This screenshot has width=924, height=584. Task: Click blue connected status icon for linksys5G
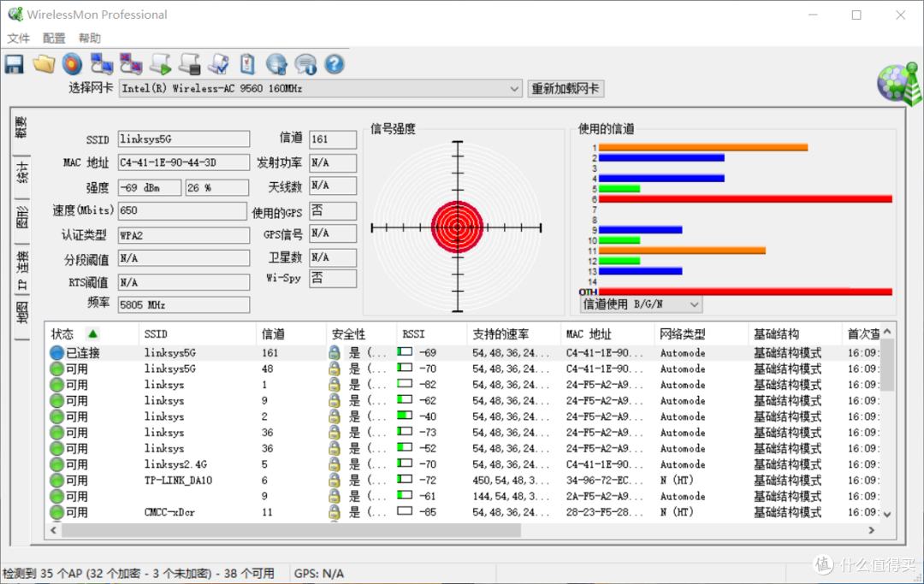(x=56, y=352)
